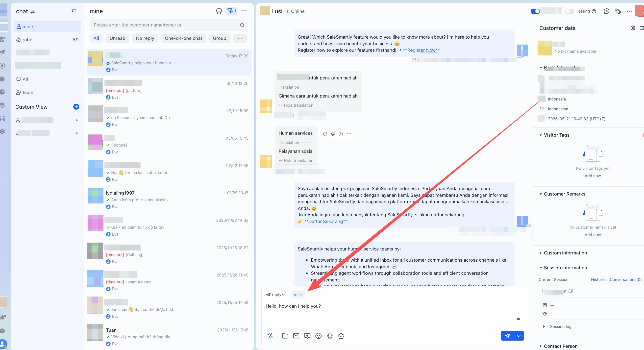Add a new Custom View
Viewport: 644px width, 350px height.
(x=76, y=107)
